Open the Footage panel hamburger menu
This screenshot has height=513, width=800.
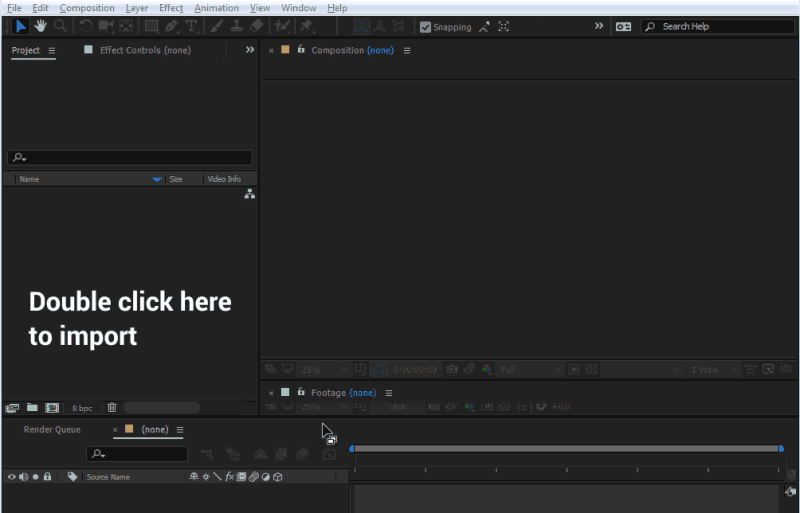pos(389,393)
